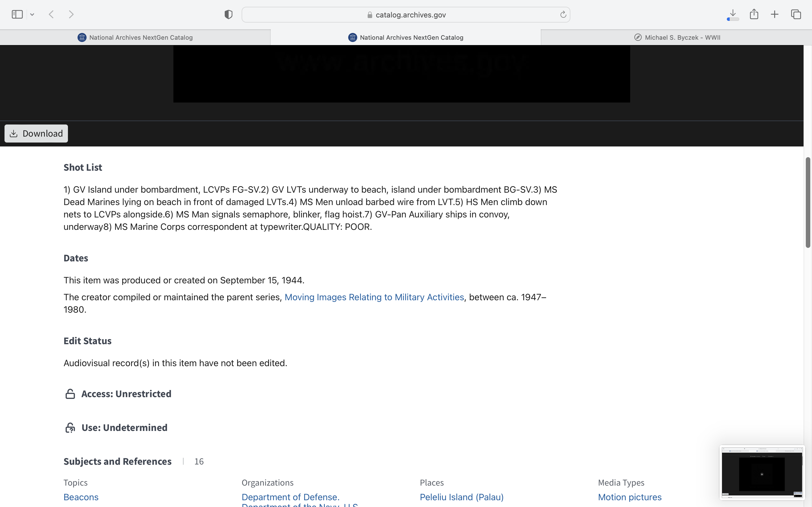Reload the page with refresh icon
The height and width of the screenshot is (507, 812).
tap(563, 14)
